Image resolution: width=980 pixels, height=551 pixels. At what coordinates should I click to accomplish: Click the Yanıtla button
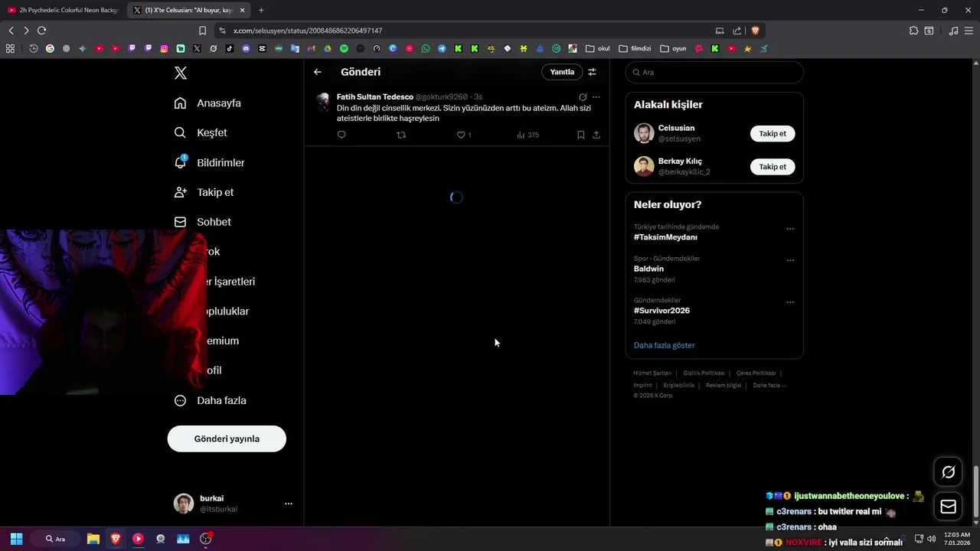coord(562,72)
